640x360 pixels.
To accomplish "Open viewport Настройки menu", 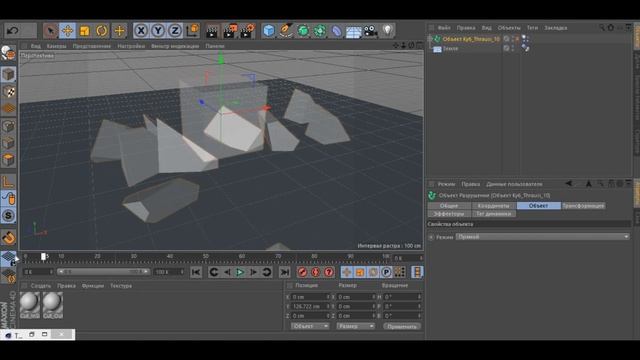I will click(x=131, y=46).
